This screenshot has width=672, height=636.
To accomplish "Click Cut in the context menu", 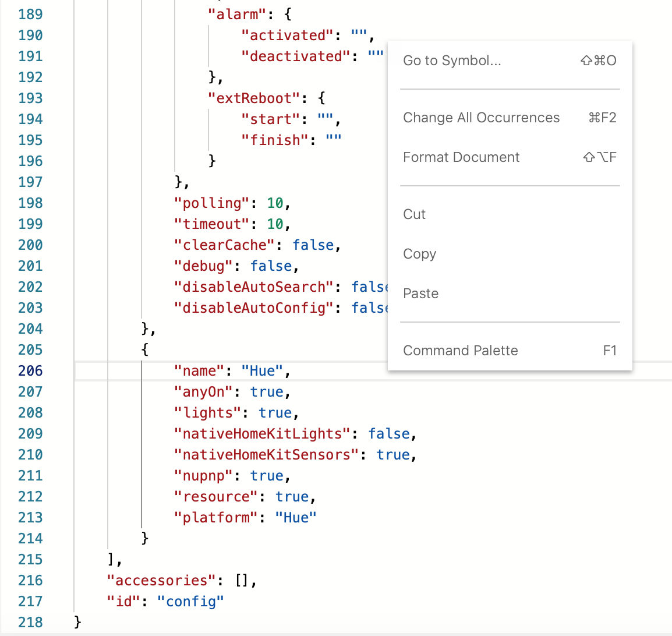I will click(x=414, y=214).
